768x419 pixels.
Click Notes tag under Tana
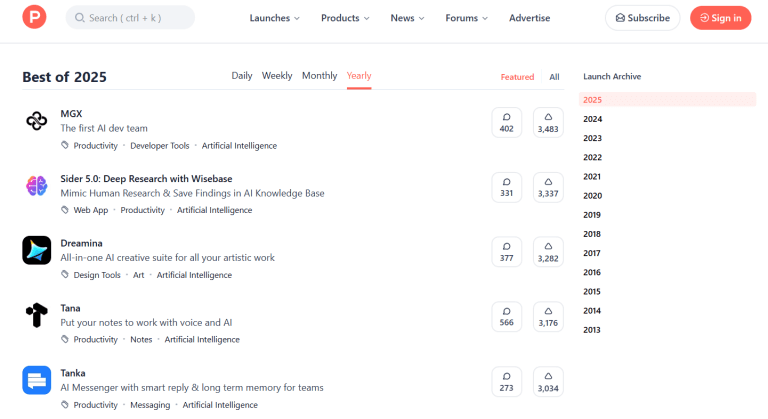pyautogui.click(x=141, y=340)
